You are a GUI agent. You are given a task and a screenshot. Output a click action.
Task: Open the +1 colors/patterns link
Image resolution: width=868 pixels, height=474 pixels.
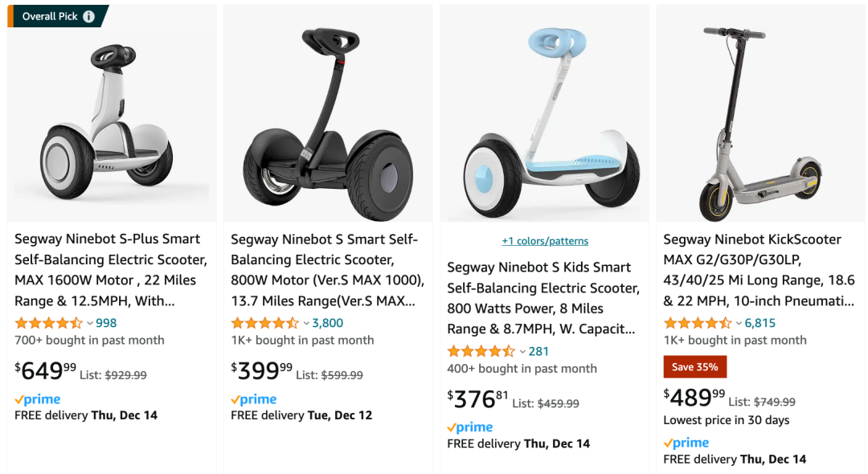[x=545, y=241]
